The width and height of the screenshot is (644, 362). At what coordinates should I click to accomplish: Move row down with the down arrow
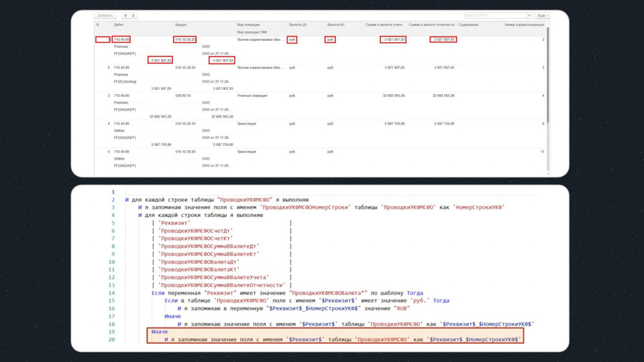[133, 16]
